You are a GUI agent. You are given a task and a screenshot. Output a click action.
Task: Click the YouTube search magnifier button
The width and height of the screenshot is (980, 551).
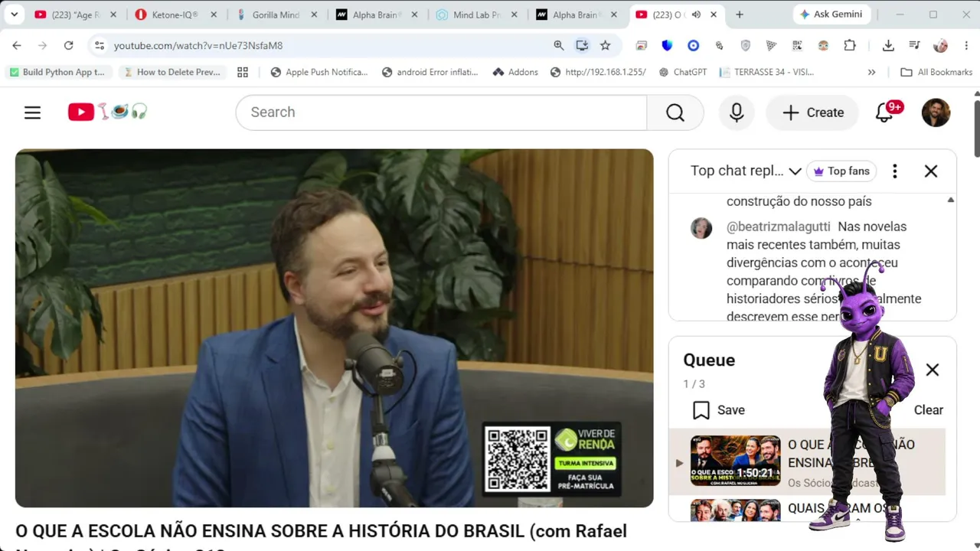click(x=675, y=112)
